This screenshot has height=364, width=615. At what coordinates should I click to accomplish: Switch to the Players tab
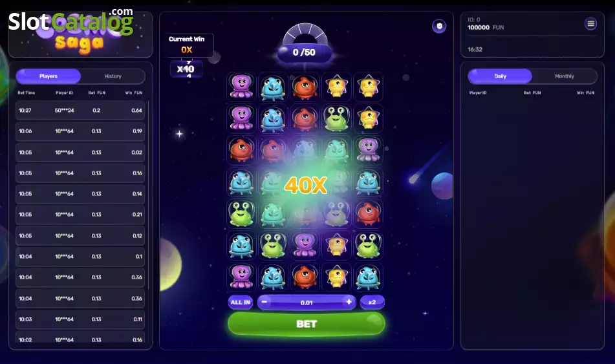[x=49, y=76]
